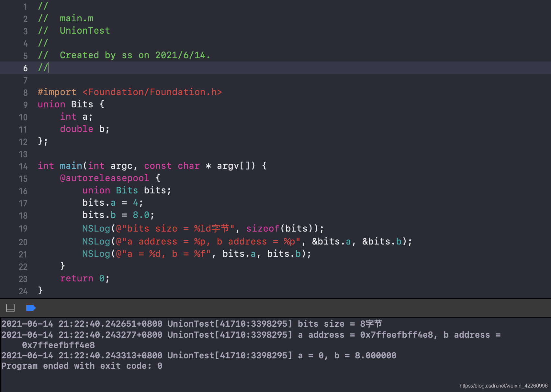Click the 'main.m' comment text
This screenshot has height=392, width=551.
(x=76, y=18)
